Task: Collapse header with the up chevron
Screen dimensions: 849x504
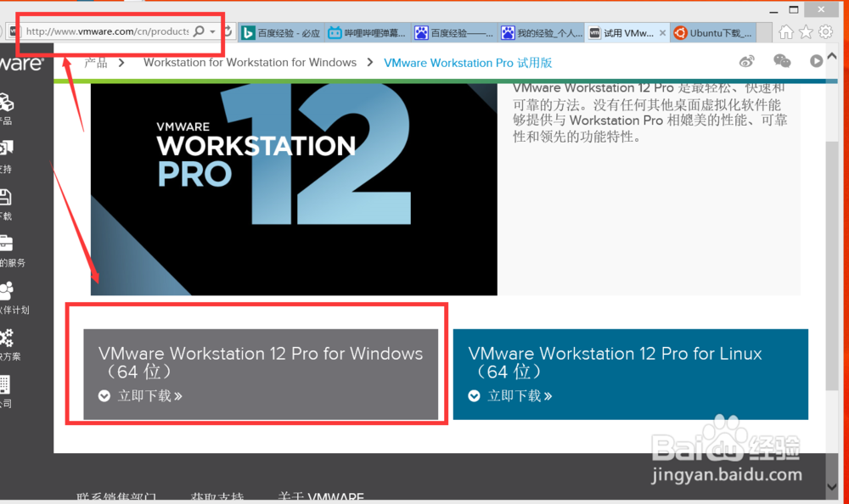Action: [832, 56]
